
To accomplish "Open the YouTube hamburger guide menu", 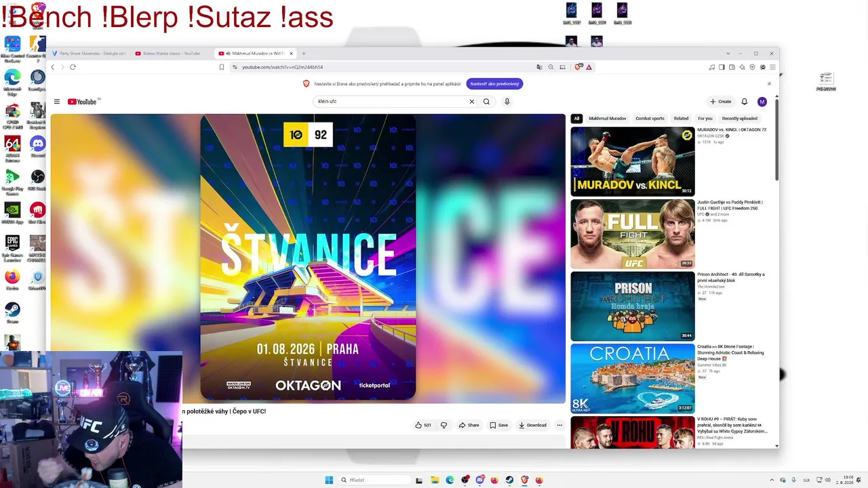I will 57,102.
